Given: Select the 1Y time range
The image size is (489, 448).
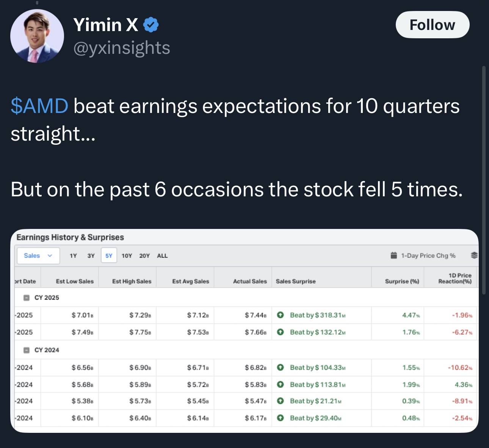Looking at the screenshot, I should pos(73,256).
